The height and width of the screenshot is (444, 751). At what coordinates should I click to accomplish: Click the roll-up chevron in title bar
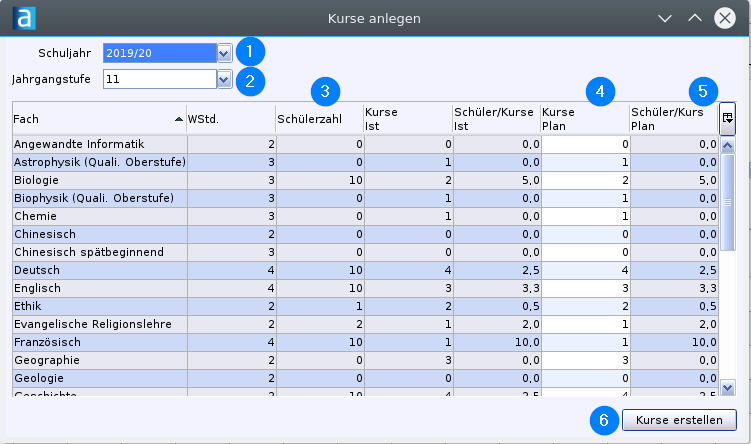695,18
